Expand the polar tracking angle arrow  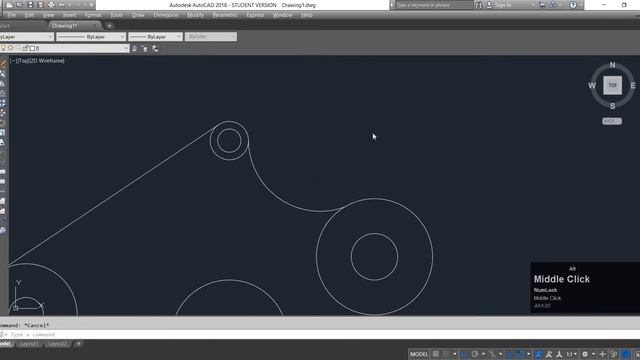tap(483, 354)
